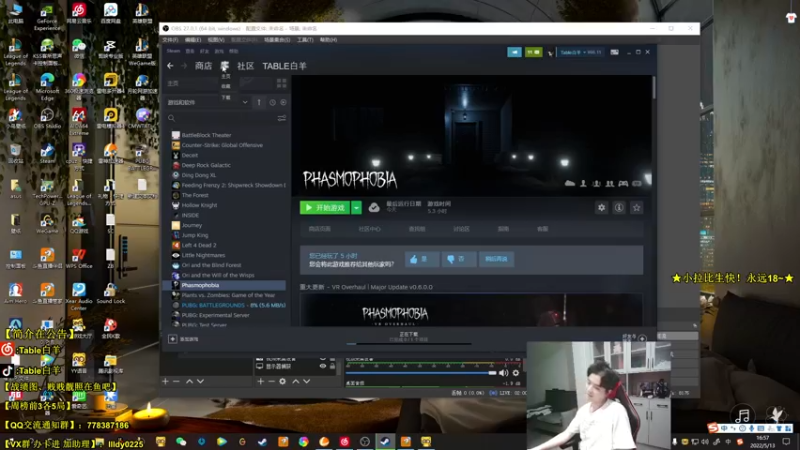Click the recent activity clock filter icon
The height and width of the screenshot is (450, 800).
(x=272, y=103)
